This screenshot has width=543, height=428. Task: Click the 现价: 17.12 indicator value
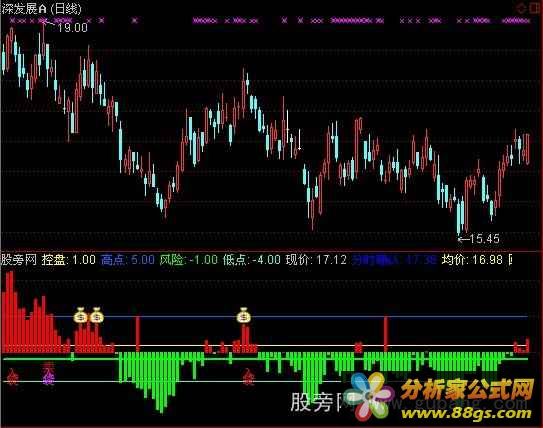click(x=316, y=259)
